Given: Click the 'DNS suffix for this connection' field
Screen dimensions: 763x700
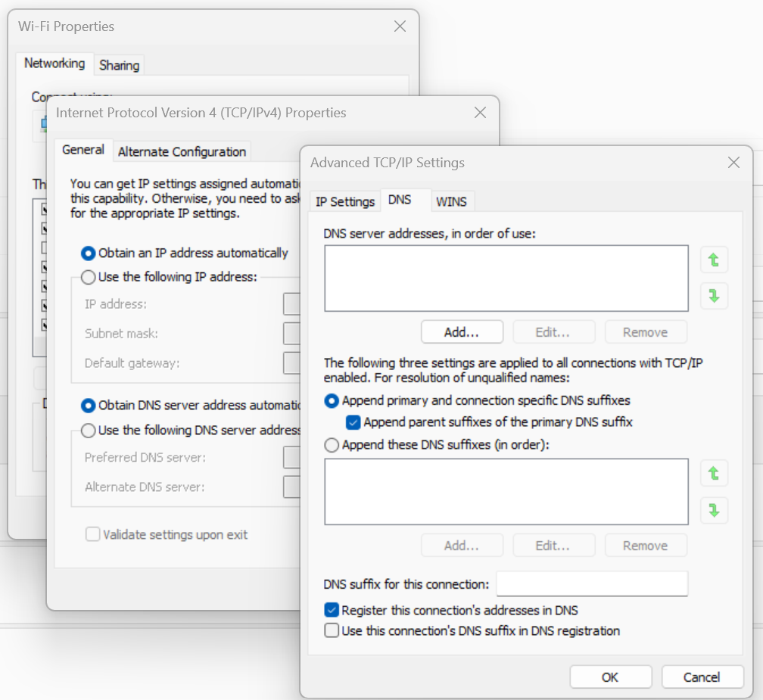Looking at the screenshot, I should pyautogui.click(x=592, y=583).
